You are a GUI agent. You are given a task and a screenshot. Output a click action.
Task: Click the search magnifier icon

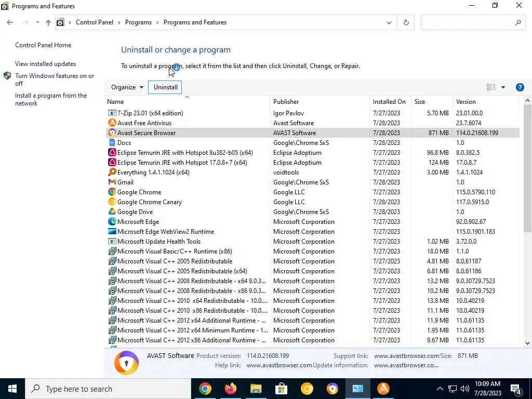[x=518, y=22]
